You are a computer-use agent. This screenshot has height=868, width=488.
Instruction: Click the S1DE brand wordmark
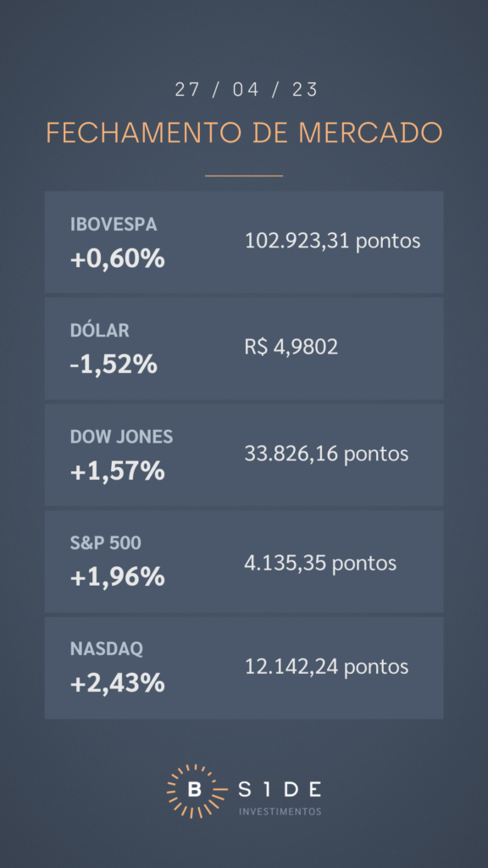coord(280,789)
